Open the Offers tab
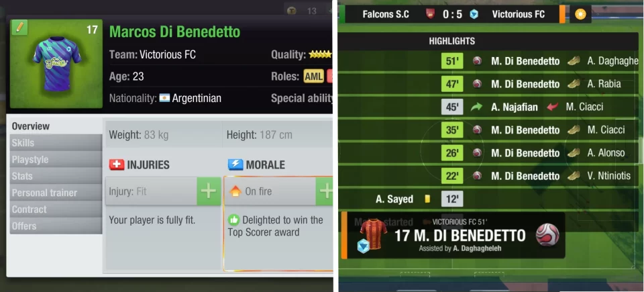The height and width of the screenshot is (292, 644). point(56,226)
